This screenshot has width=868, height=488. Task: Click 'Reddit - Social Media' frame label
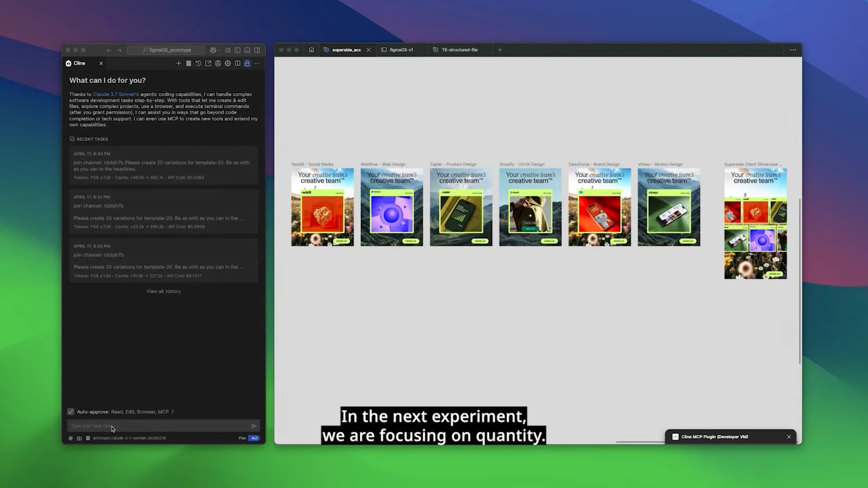[312, 164]
